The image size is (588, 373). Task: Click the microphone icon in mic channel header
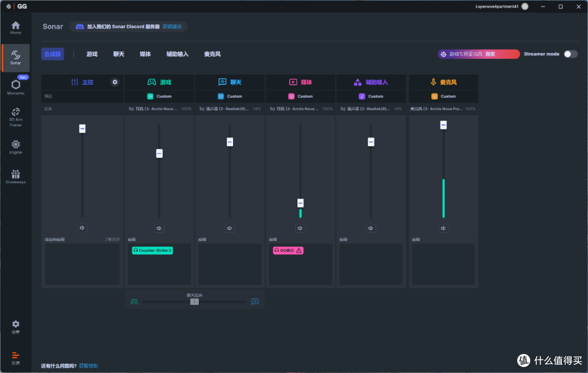433,82
